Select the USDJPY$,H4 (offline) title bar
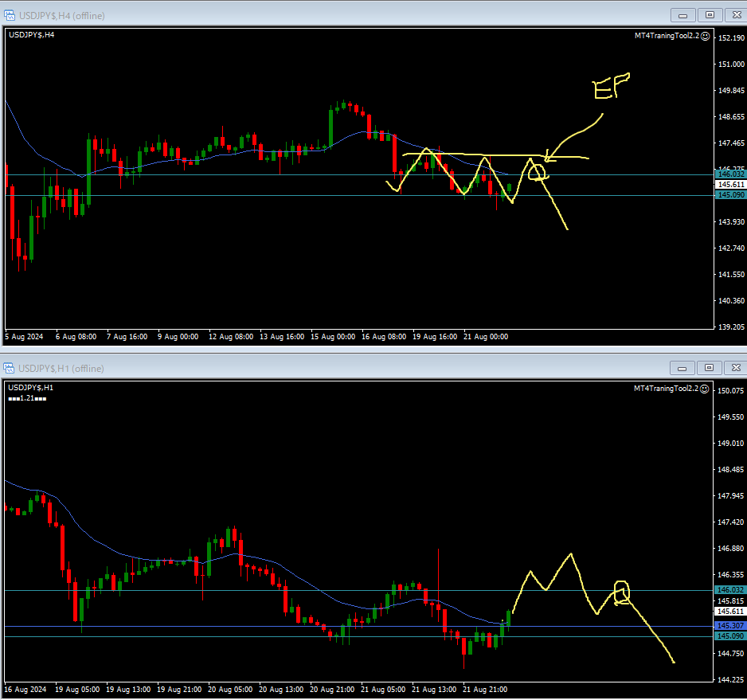Viewport: 747px width, 700px height. 319,15
